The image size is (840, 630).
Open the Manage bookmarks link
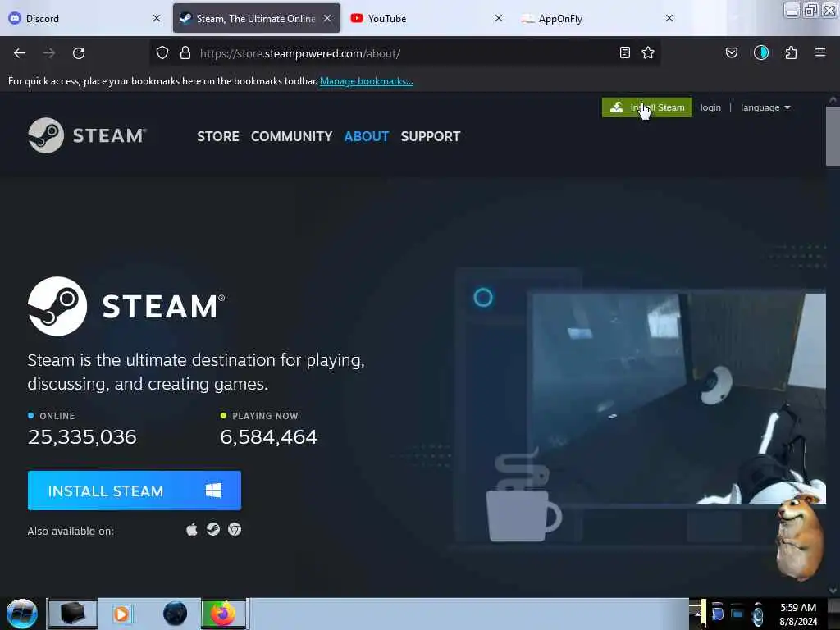pos(367,81)
